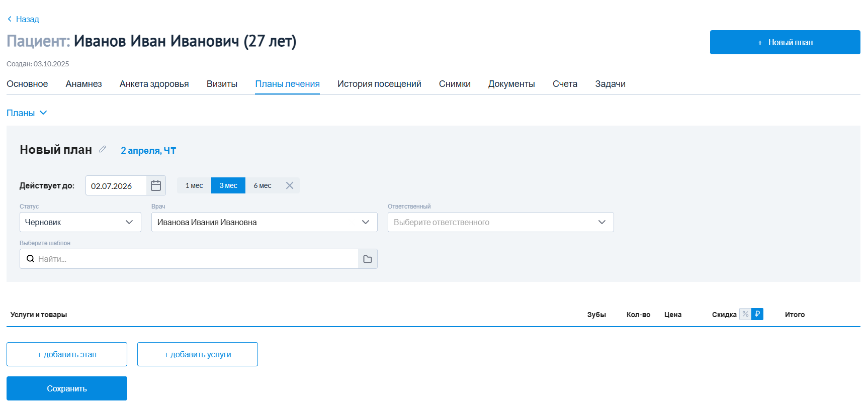
Task: Switch discount to ruble mode
Action: click(757, 314)
